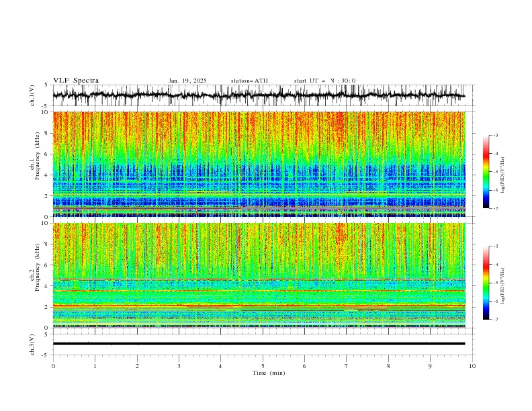Click the lower color scale bar for ch.2
This screenshot has width=532, height=411.
pyautogui.click(x=486, y=283)
